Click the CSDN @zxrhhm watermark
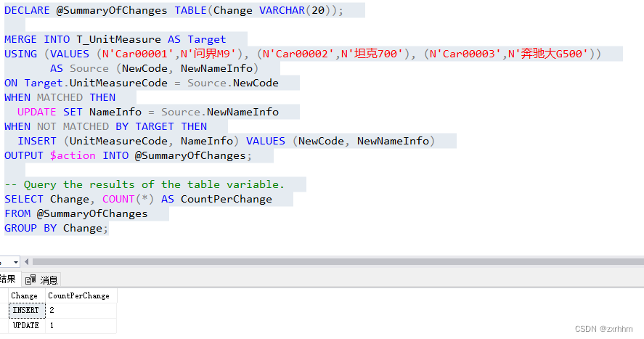 (603, 329)
